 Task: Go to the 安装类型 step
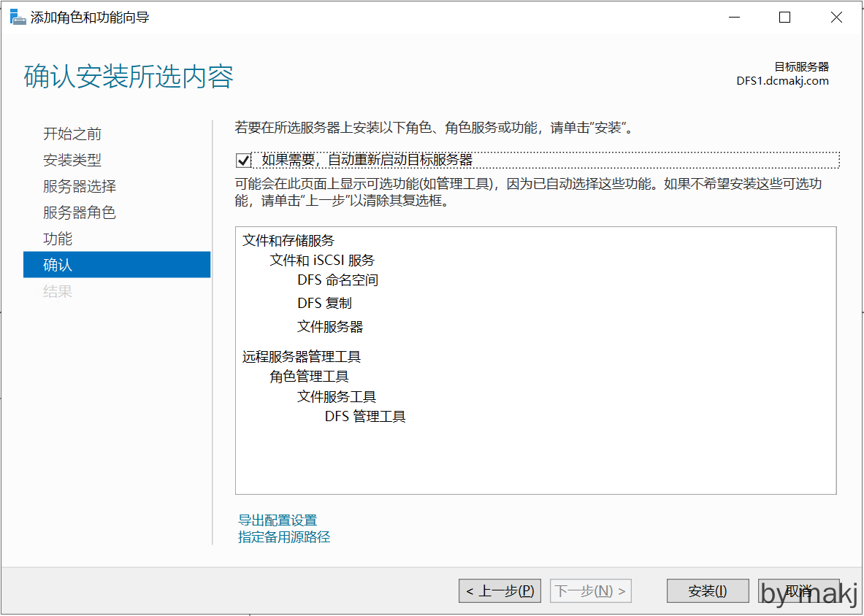(x=72, y=160)
